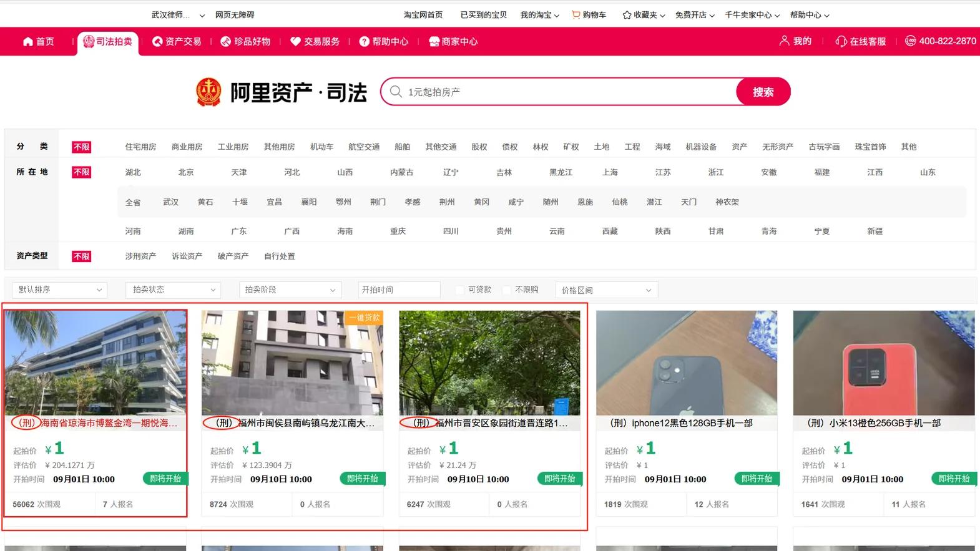Click the red 搜索 button
This screenshot has width=980, height=551.
[x=763, y=92]
